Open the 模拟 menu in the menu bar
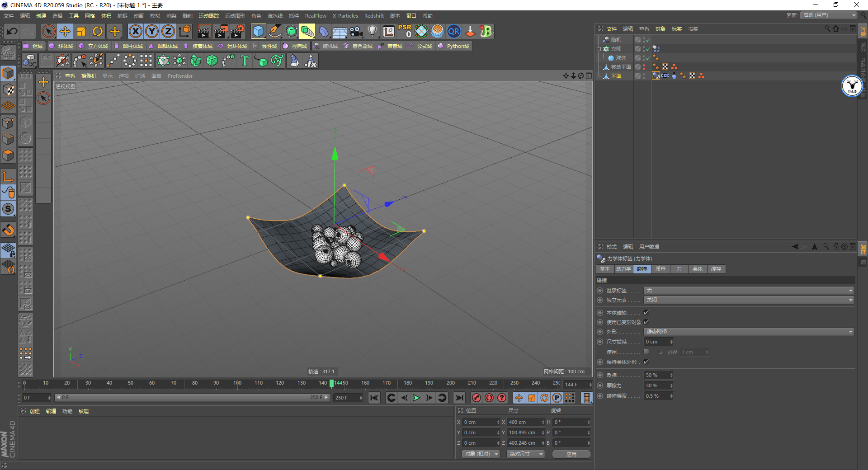 coord(155,16)
